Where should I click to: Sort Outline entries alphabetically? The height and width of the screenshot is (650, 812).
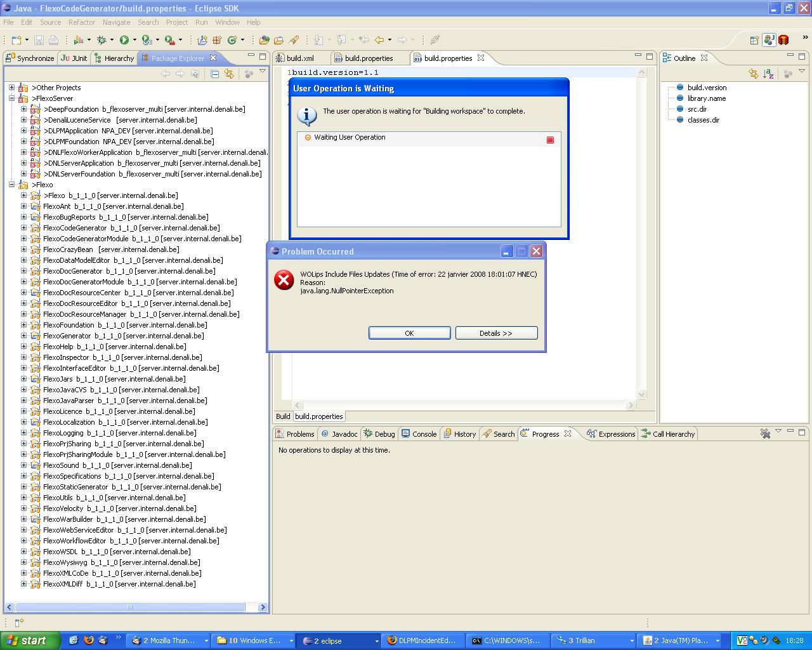[768, 74]
